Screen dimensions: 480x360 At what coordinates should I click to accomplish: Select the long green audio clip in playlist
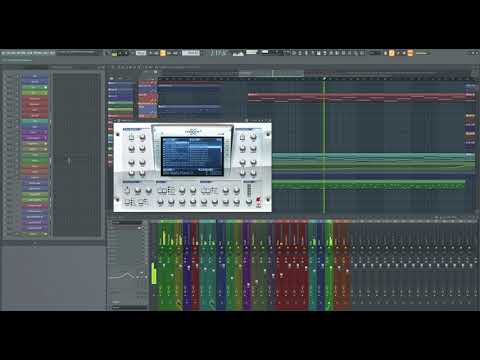click(x=368, y=184)
